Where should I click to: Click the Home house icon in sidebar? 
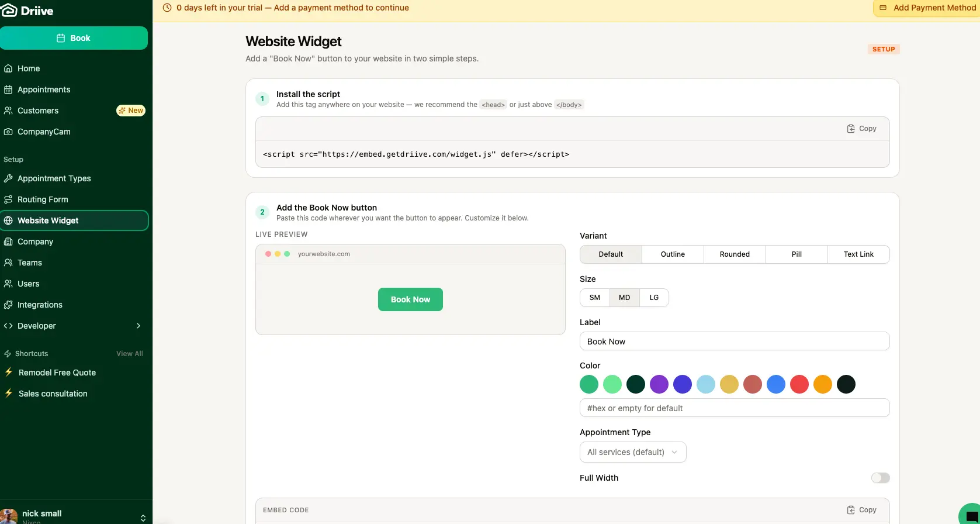point(8,68)
